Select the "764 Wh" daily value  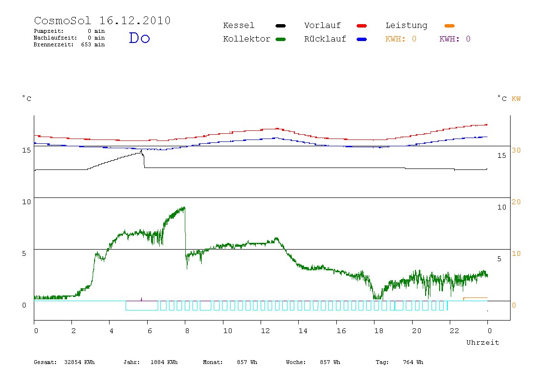(x=413, y=362)
